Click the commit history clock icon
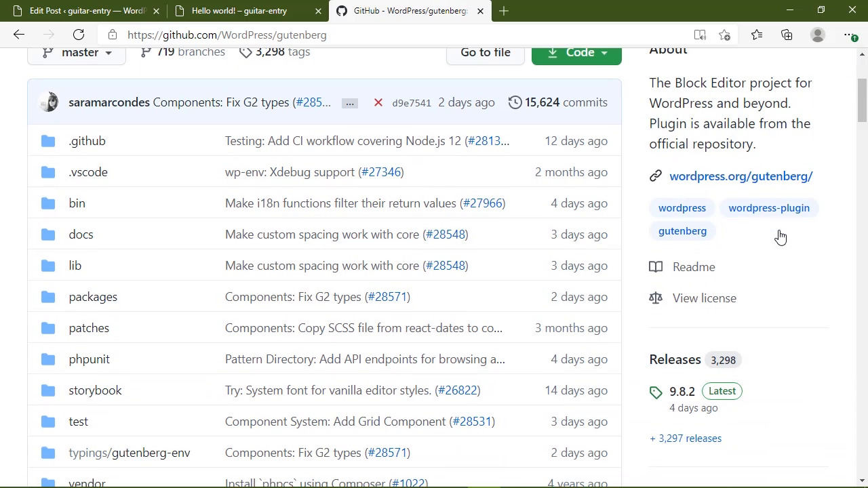 (515, 102)
